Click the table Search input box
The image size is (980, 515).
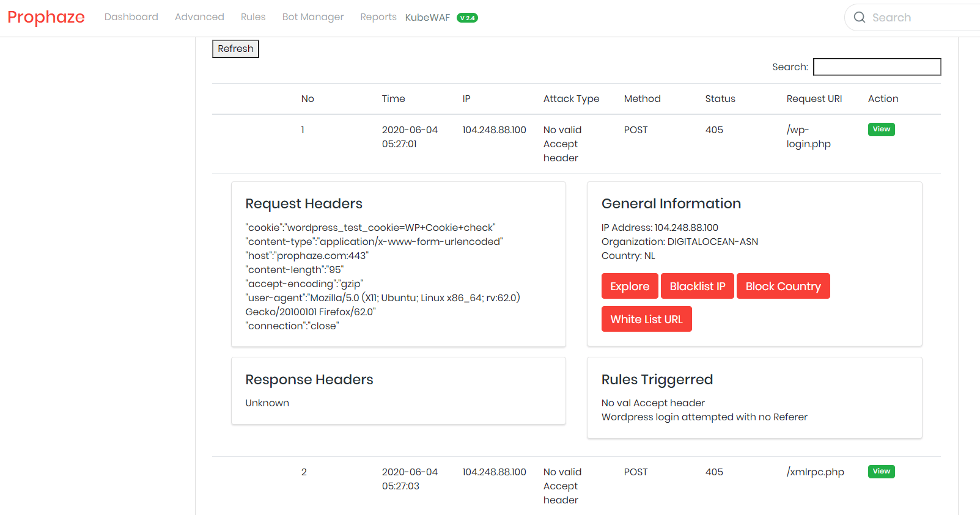click(877, 67)
